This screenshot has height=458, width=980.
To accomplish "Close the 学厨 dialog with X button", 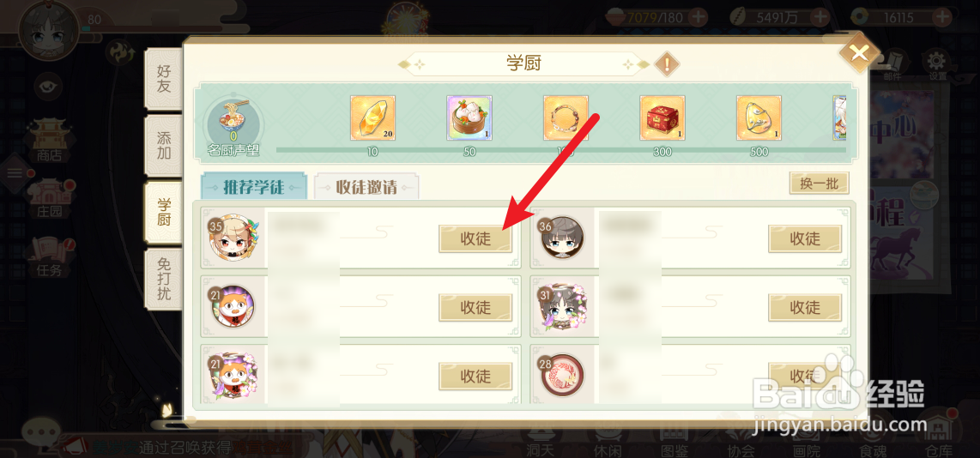I will click(x=859, y=54).
